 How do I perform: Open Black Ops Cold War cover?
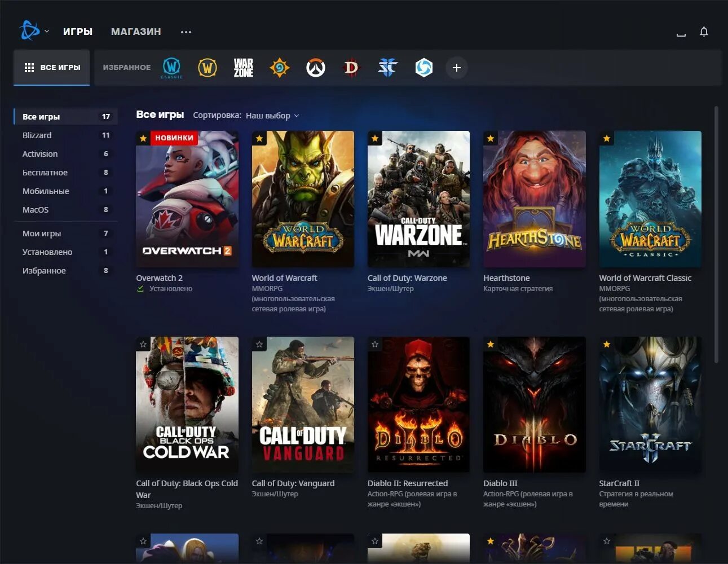pyautogui.click(x=187, y=405)
